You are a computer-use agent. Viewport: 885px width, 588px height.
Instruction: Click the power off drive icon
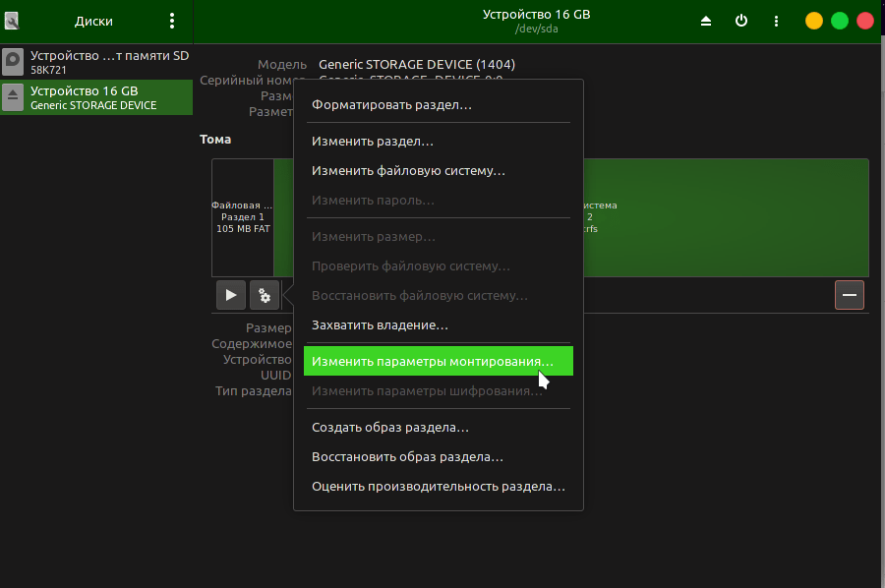point(741,21)
